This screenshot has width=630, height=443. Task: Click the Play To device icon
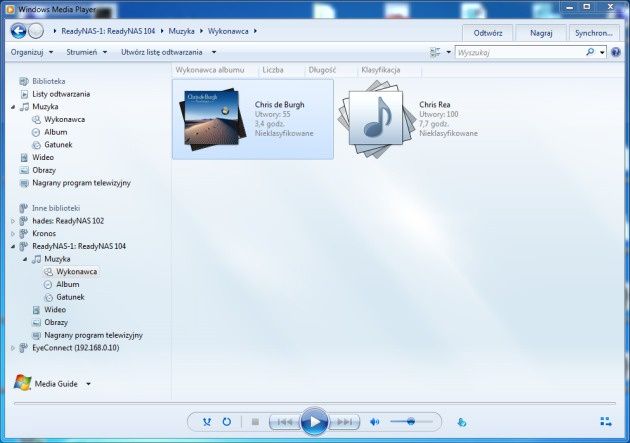tap(462, 422)
